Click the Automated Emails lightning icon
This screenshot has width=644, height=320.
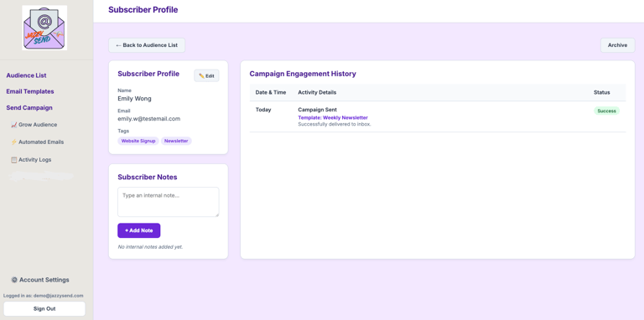point(13,142)
